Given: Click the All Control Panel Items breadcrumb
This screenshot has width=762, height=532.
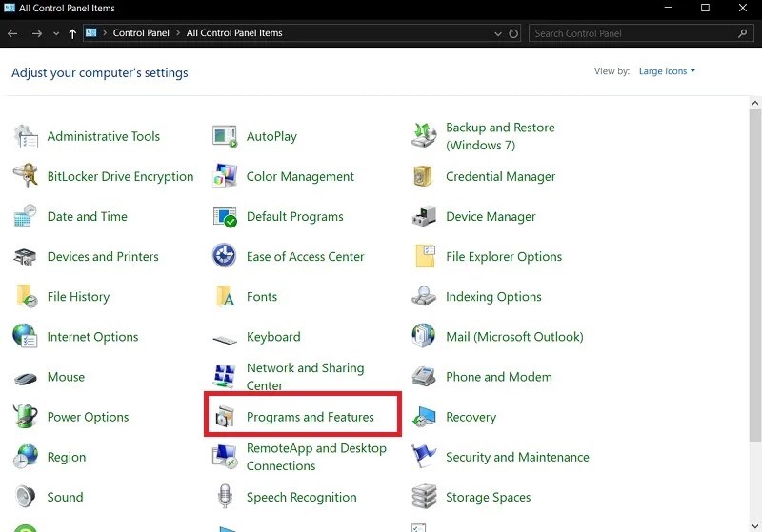Looking at the screenshot, I should (x=234, y=33).
